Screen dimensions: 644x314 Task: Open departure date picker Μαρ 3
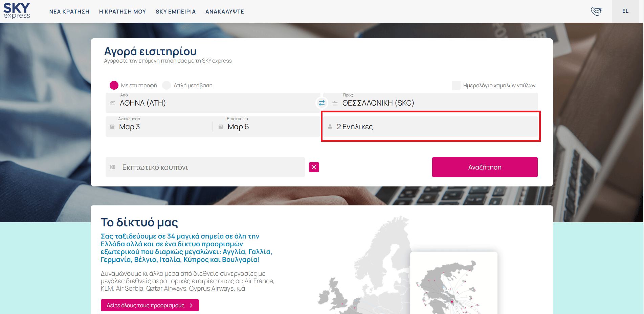pyautogui.click(x=159, y=127)
